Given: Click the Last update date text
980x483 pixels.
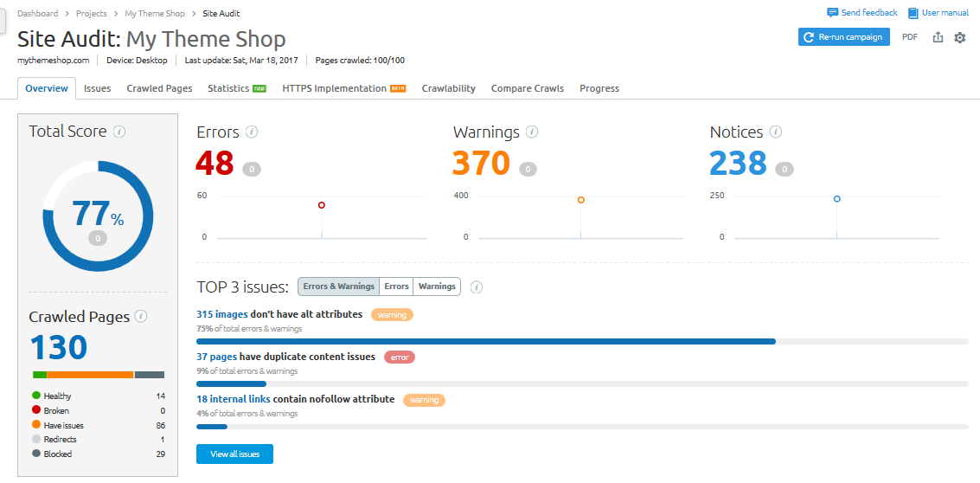Looking at the screenshot, I should click(241, 61).
